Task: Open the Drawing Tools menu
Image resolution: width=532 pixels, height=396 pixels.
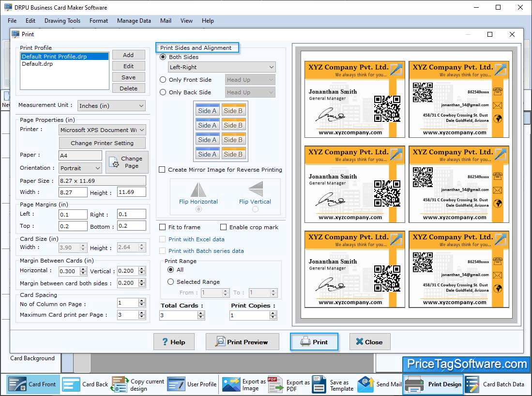Action: pyautogui.click(x=62, y=21)
